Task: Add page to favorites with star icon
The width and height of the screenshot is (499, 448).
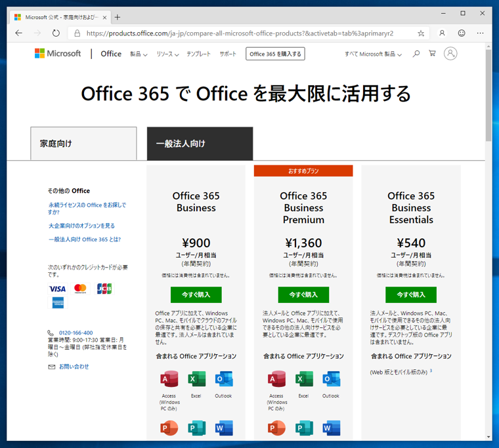Action: click(421, 33)
